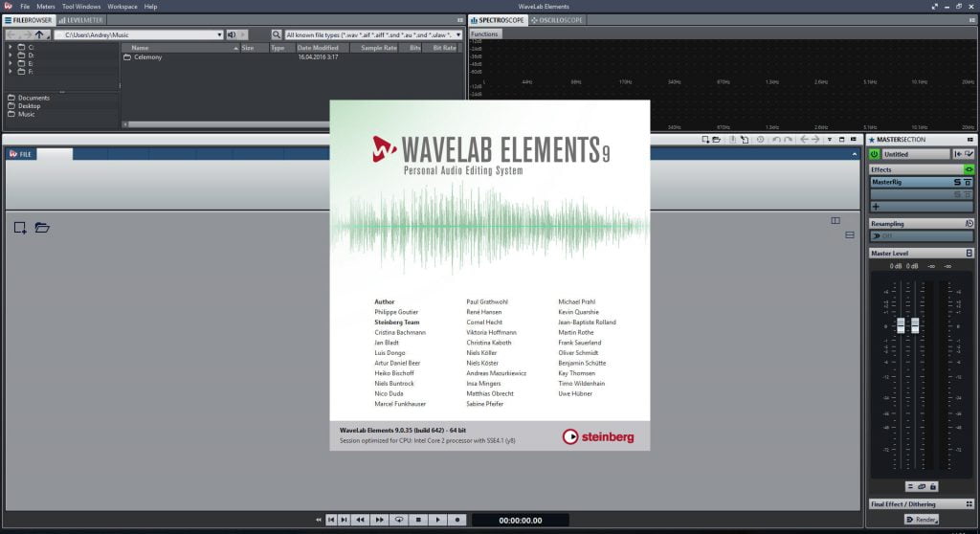The width and height of the screenshot is (980, 534).
Task: Open Final Effect / Dithering pane options
Action: [x=969, y=504]
